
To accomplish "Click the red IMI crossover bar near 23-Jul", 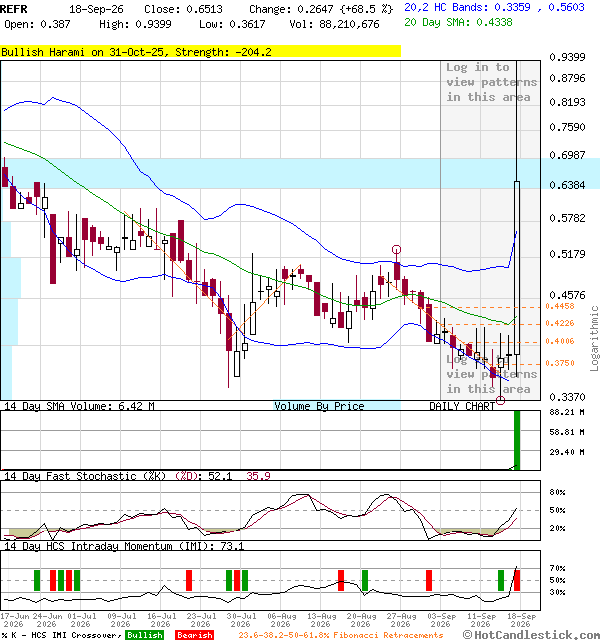I will pos(189,580).
